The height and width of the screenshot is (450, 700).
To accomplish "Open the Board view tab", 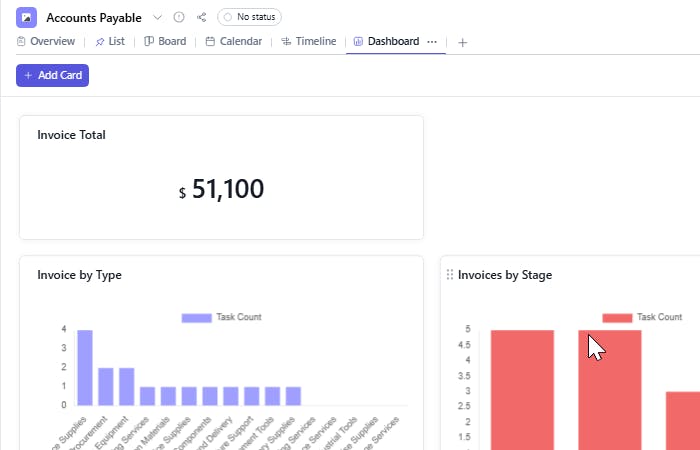I will click(165, 42).
